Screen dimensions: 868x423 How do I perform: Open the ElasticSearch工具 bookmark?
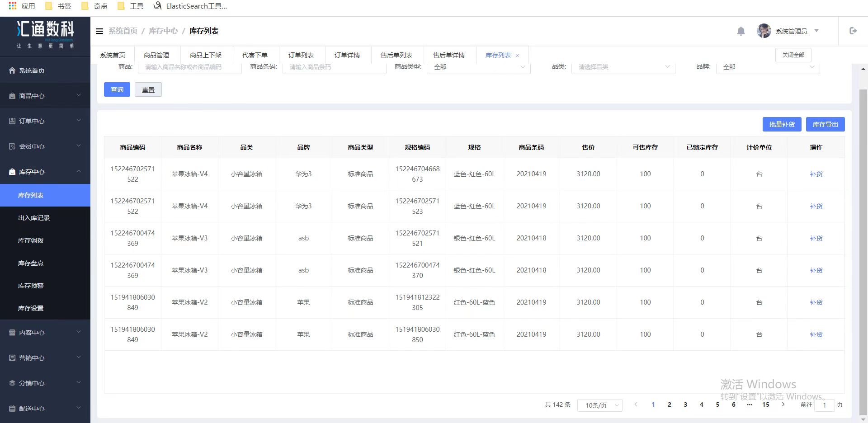pos(190,6)
